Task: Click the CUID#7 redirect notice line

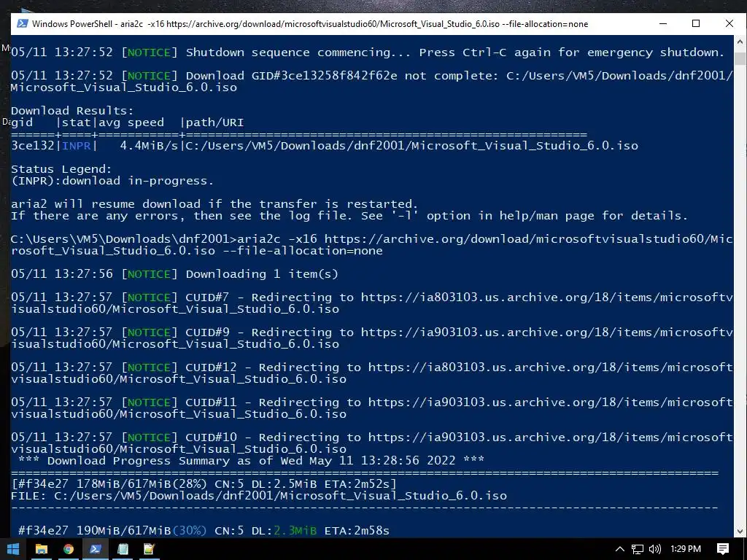Action: click(x=371, y=303)
